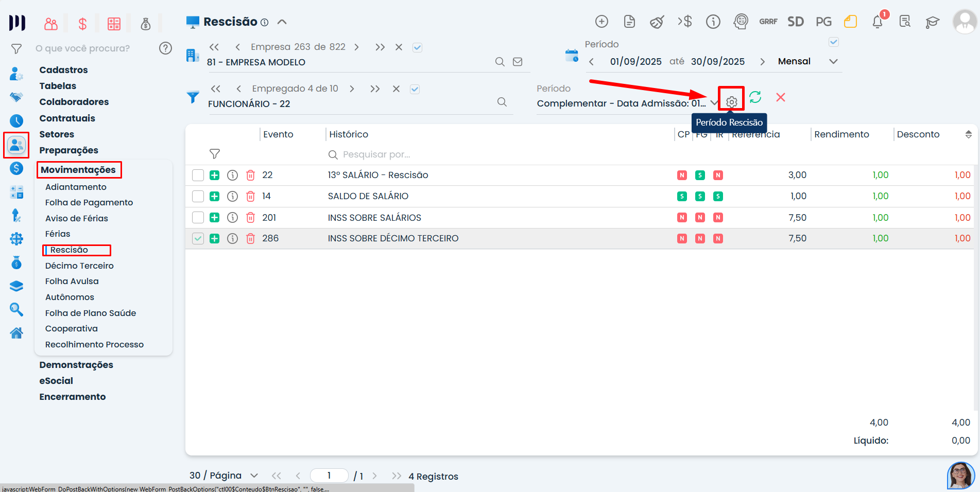Open notifications via the bell icon
Screen dimensions: 980x492
click(x=878, y=22)
